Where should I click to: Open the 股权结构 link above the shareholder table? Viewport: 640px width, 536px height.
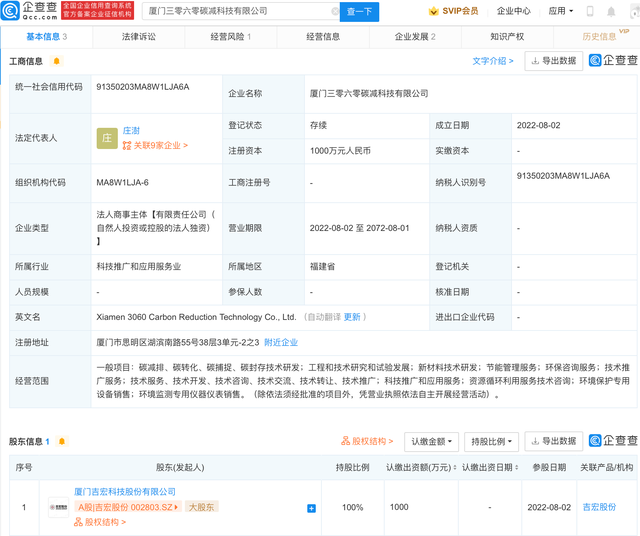click(x=367, y=441)
